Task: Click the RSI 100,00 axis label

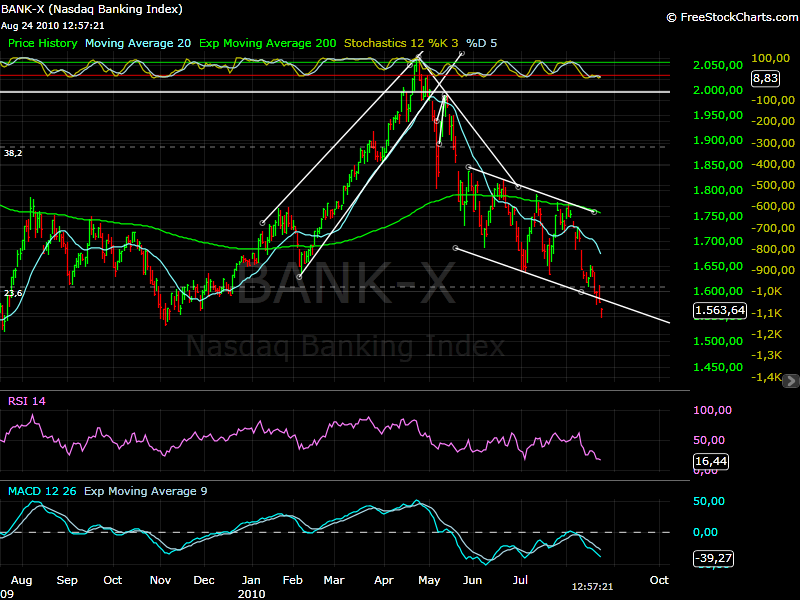Action: [713, 410]
